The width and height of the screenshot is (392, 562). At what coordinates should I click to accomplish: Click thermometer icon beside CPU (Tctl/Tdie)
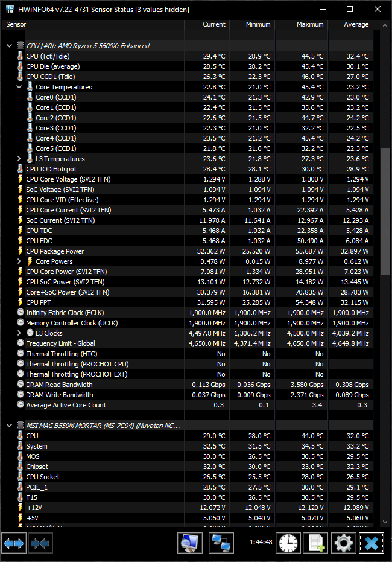(x=21, y=56)
